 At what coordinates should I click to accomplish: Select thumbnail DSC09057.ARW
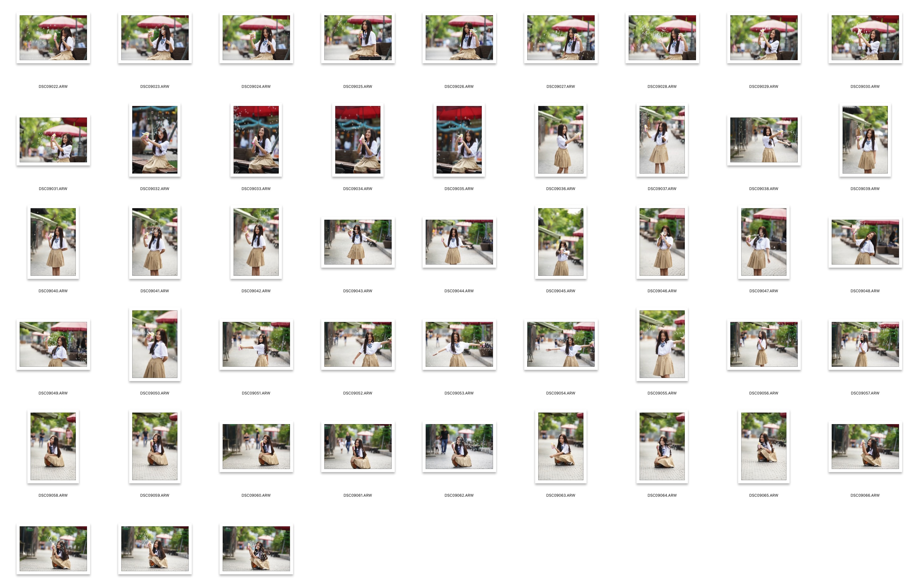865,344
